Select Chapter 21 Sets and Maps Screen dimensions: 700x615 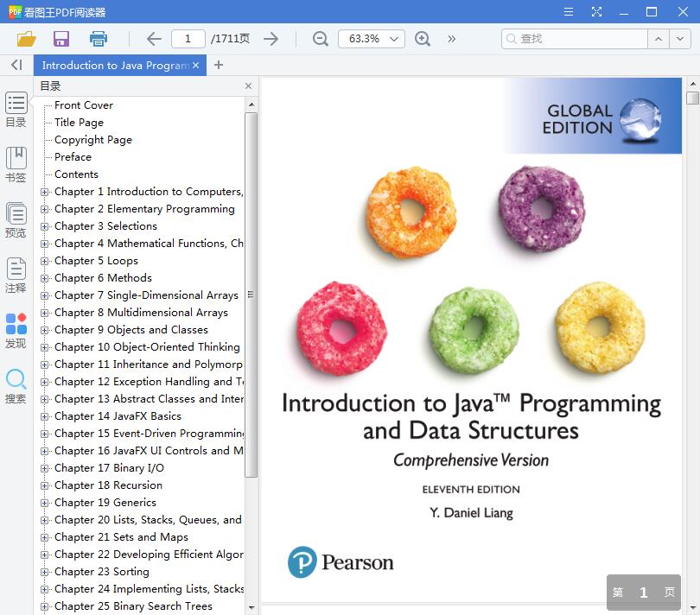[x=121, y=537]
